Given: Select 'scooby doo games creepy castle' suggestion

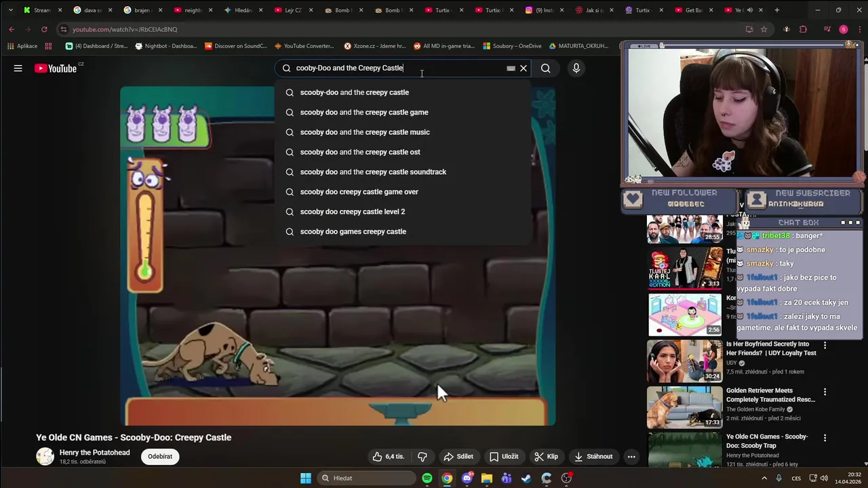Looking at the screenshot, I should click(403, 231).
